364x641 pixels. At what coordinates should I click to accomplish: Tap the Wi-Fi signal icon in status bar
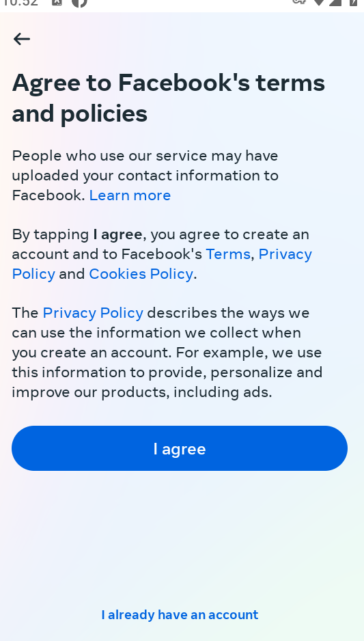pyautogui.click(x=319, y=3)
